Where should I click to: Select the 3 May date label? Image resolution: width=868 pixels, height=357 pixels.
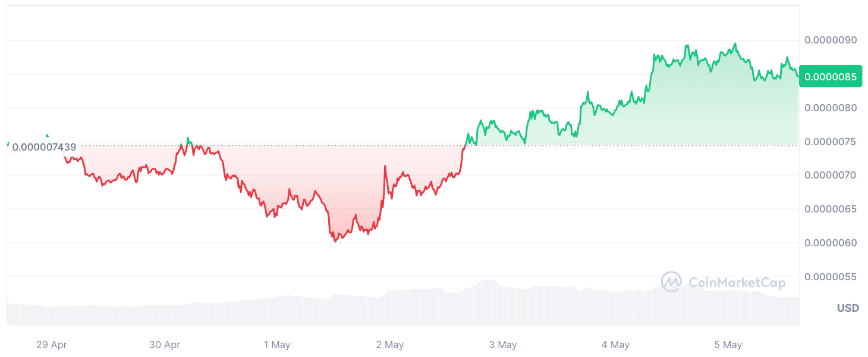pyautogui.click(x=503, y=345)
